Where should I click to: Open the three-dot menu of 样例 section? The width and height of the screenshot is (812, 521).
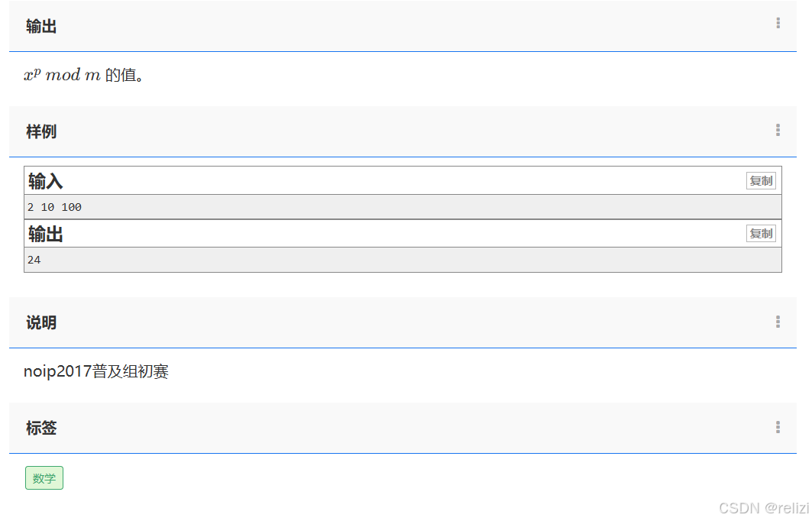pyautogui.click(x=778, y=130)
